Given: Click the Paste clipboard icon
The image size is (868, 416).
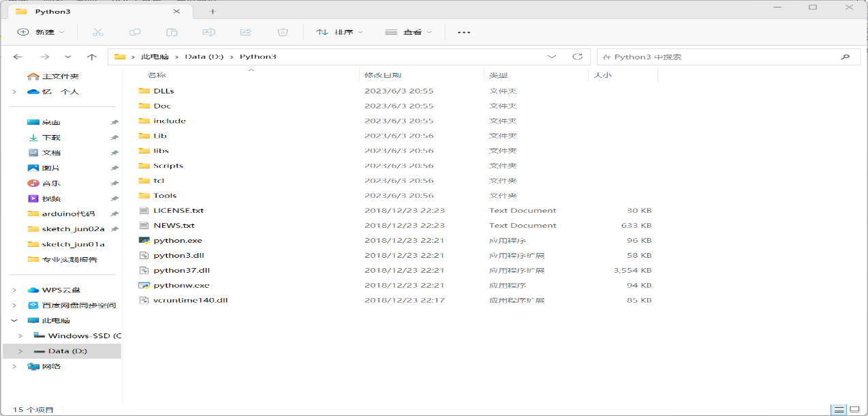Looking at the screenshot, I should pos(172,32).
